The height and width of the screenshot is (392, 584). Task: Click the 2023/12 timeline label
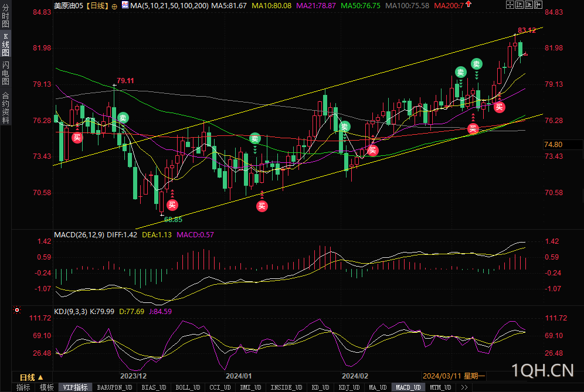(133, 376)
